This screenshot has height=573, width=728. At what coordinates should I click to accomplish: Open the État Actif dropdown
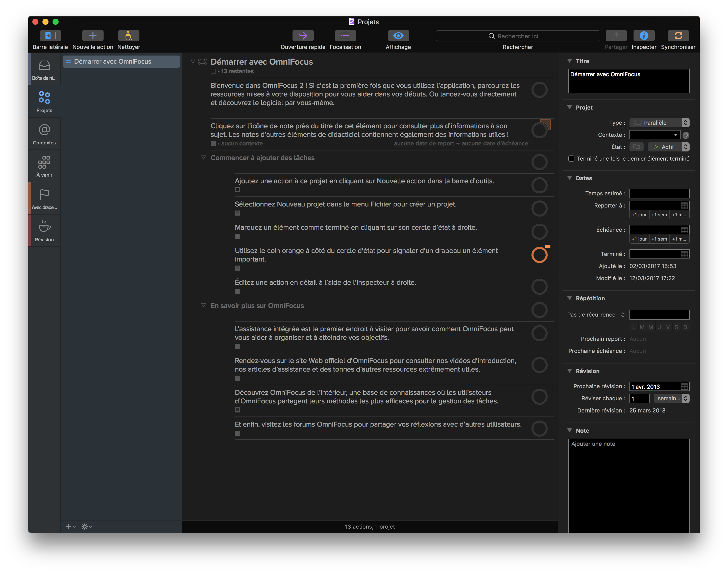(668, 147)
